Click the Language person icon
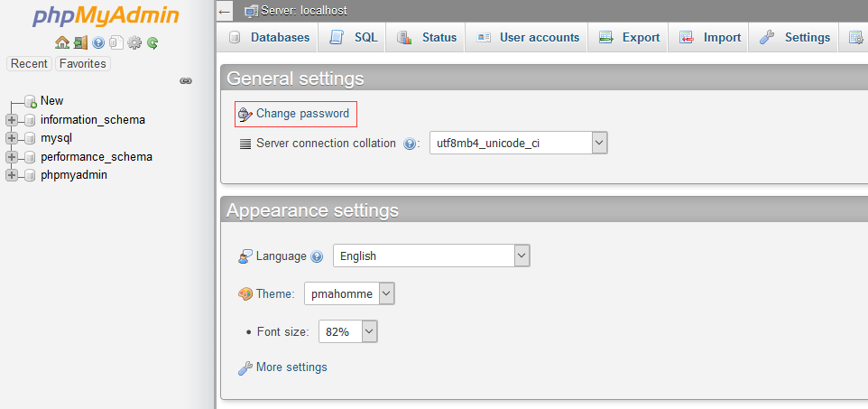Viewport: 868px width, 409px height. pos(245,256)
